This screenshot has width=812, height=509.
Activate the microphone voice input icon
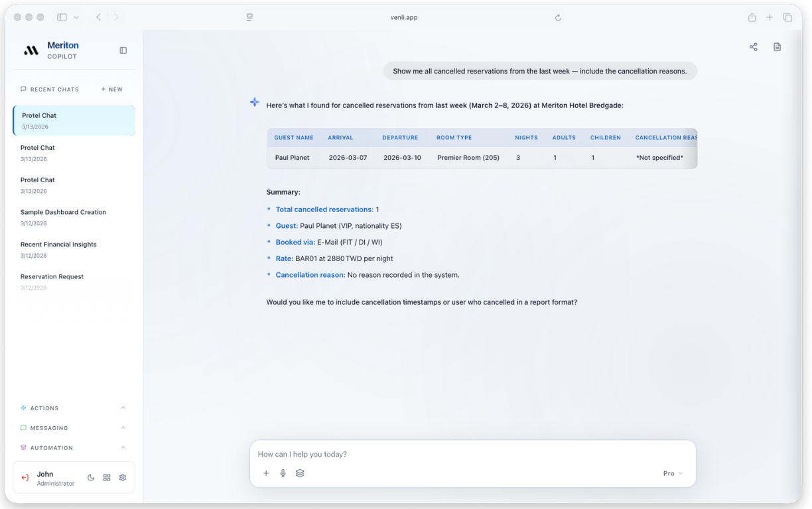coord(283,473)
